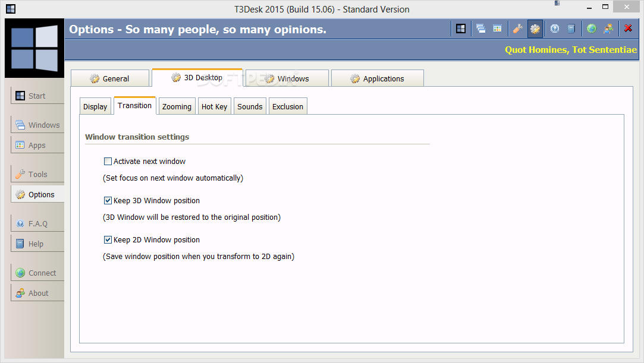Open Start in the left sidebar
Screen dimensions: 644x363
click(x=37, y=96)
